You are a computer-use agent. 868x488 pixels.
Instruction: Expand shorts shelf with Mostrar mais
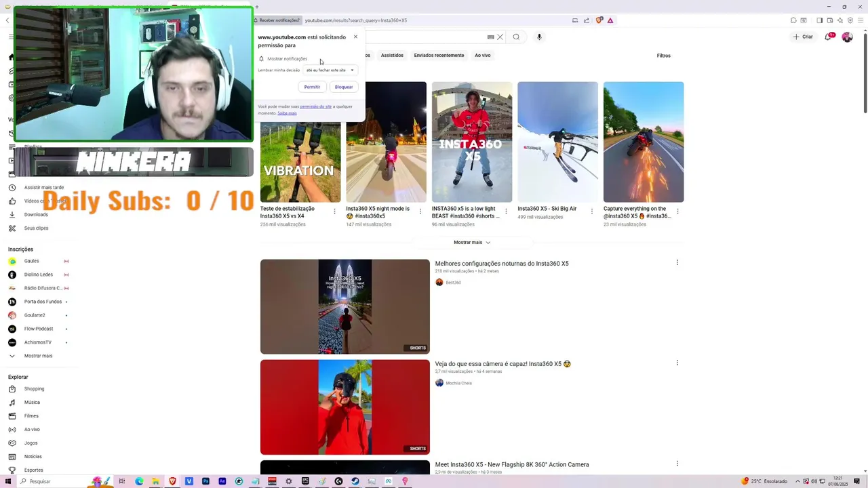[x=472, y=243]
